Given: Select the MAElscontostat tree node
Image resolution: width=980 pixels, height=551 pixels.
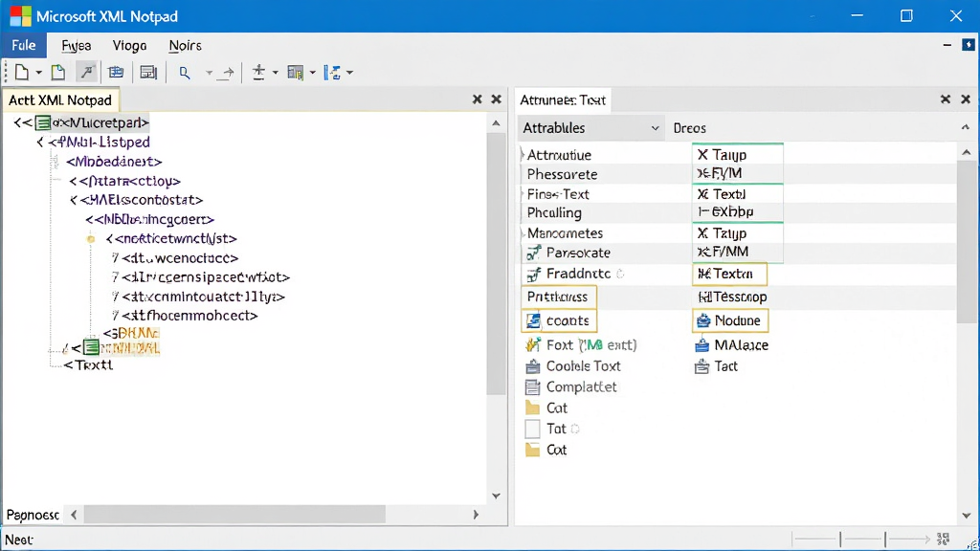Looking at the screenshot, I should [x=142, y=200].
